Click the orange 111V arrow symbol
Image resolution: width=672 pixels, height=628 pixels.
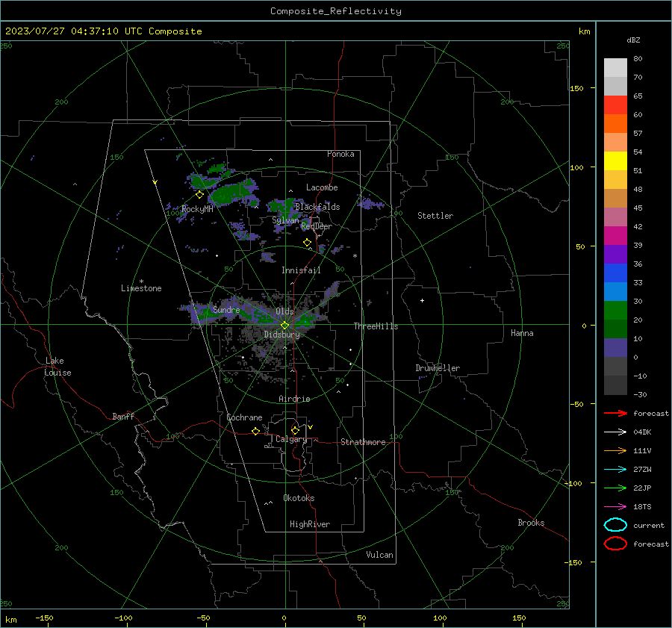[x=615, y=450]
